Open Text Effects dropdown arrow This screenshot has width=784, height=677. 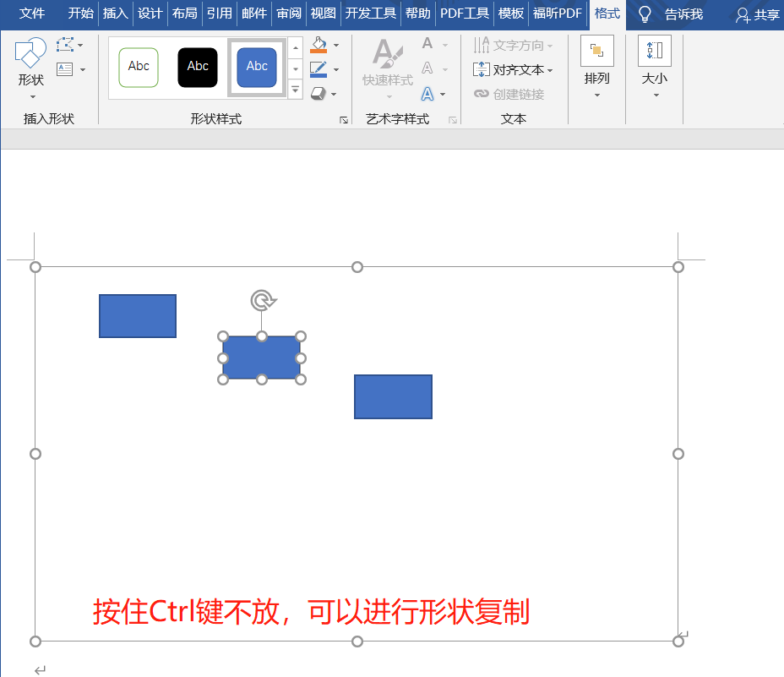click(443, 94)
